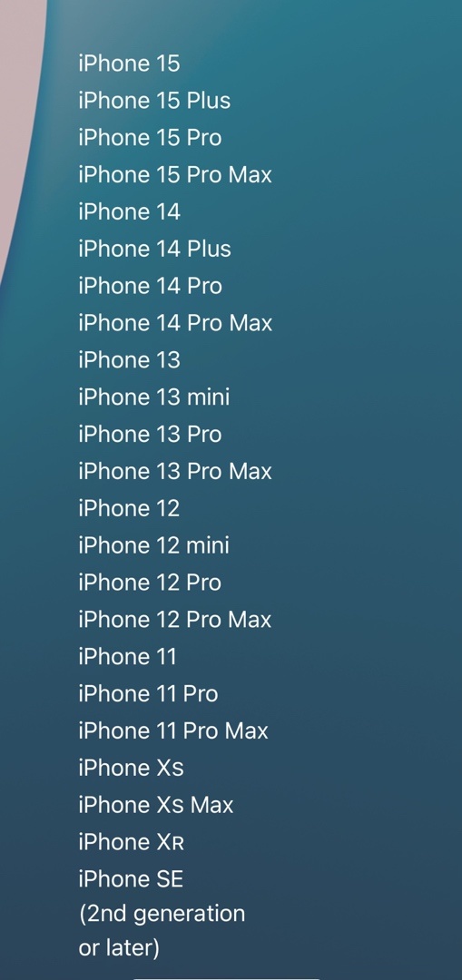Choose iPhone 15 Pro Max text

pyautogui.click(x=176, y=175)
